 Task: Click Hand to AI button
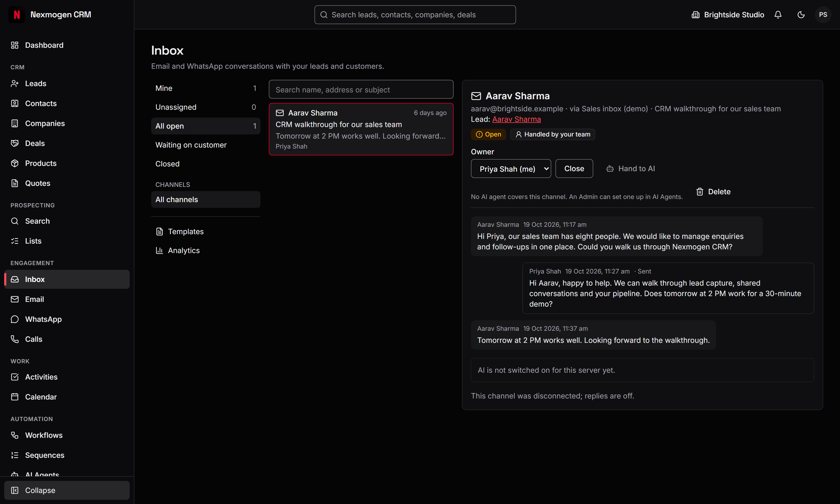631,169
